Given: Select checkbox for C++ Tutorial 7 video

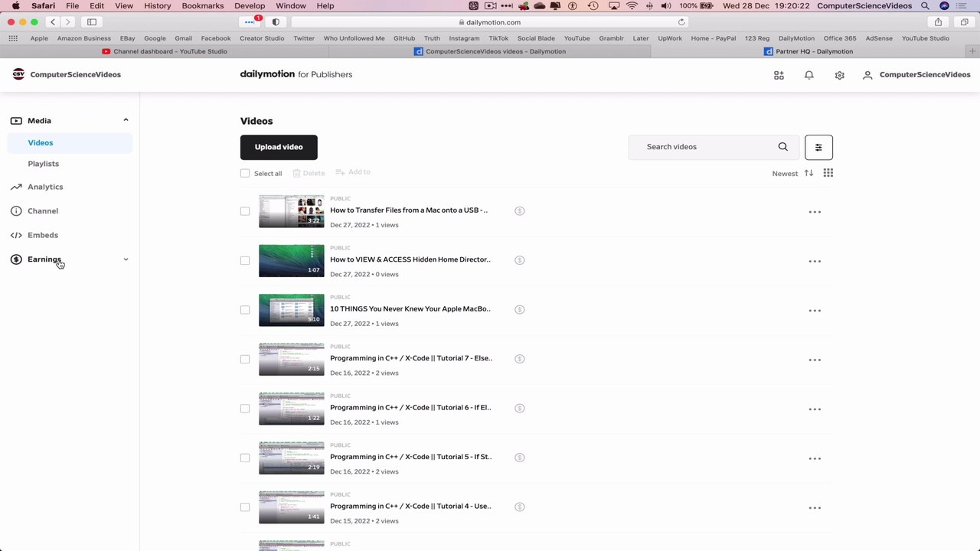Looking at the screenshot, I should pyautogui.click(x=245, y=359).
